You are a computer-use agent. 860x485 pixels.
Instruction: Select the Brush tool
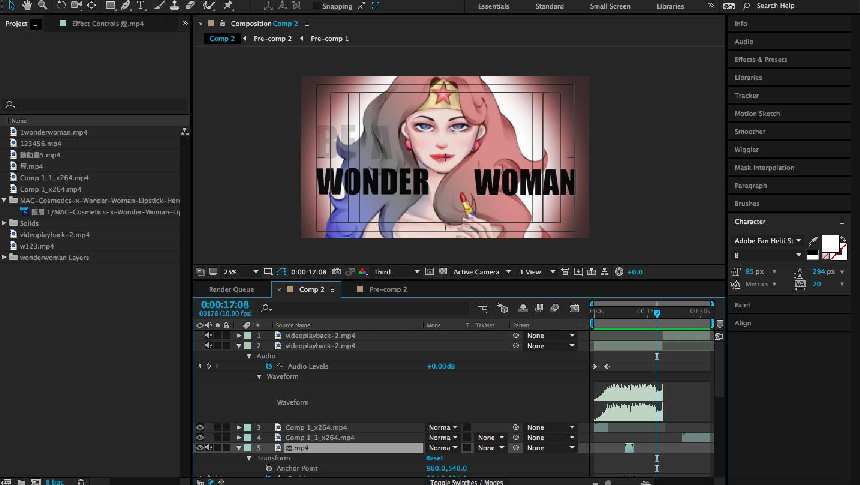[x=159, y=5]
